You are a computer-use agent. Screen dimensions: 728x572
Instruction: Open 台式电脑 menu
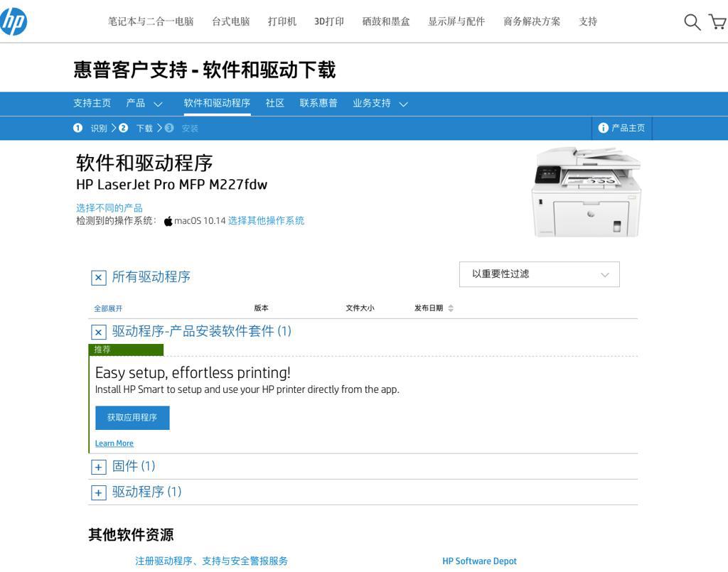point(231,21)
